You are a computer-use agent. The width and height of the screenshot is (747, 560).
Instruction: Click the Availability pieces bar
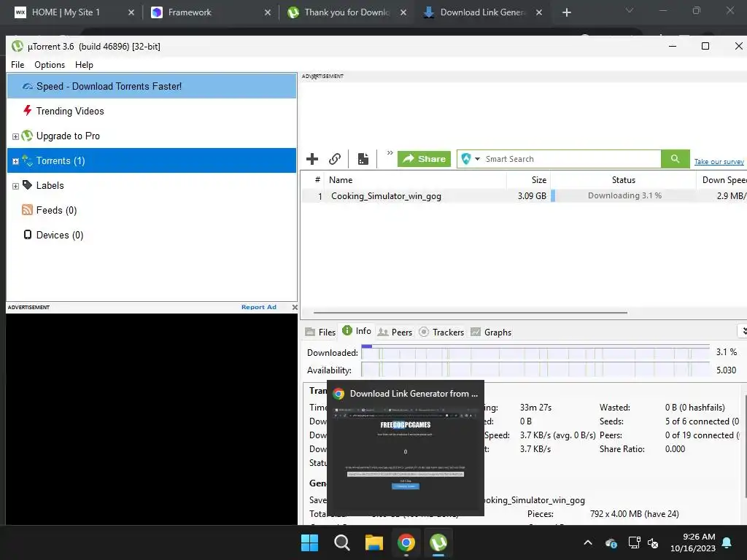click(535, 370)
